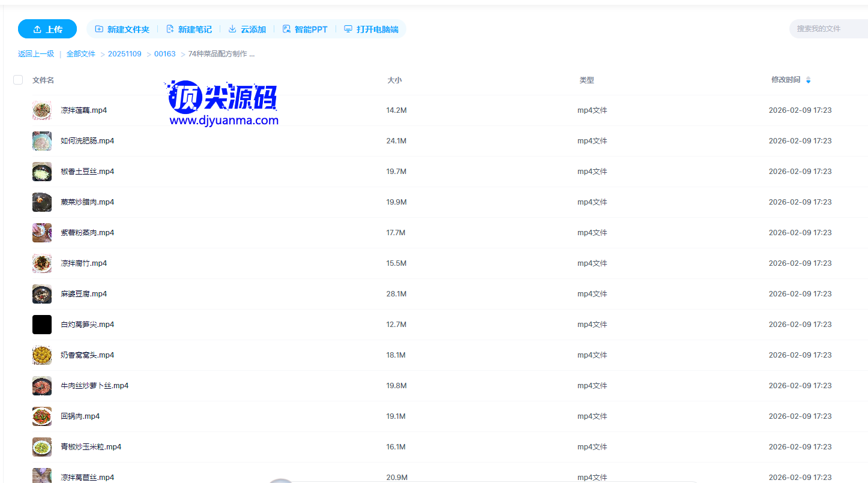Go back via 返回上一级 link
Viewport: 868px width, 483px height.
[36, 54]
